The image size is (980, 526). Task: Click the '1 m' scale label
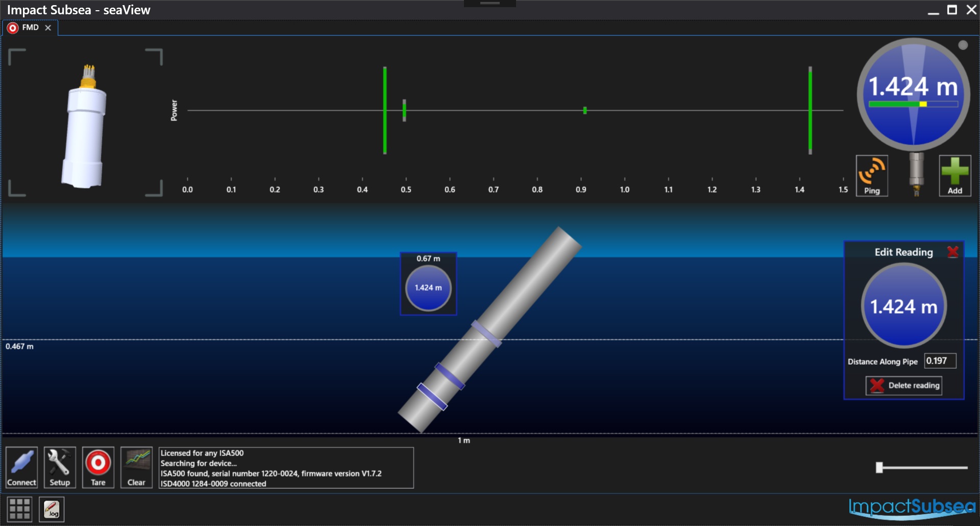point(463,440)
